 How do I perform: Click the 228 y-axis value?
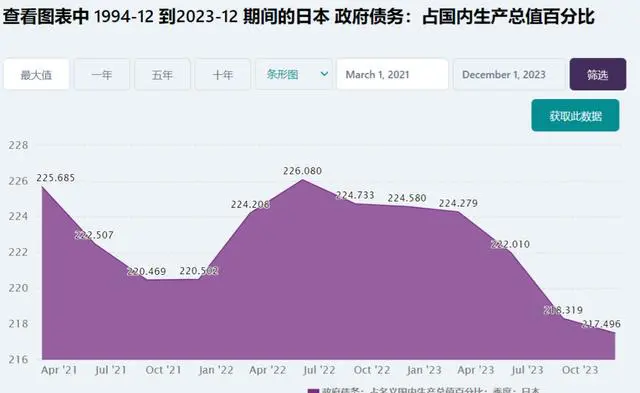[x=18, y=145]
